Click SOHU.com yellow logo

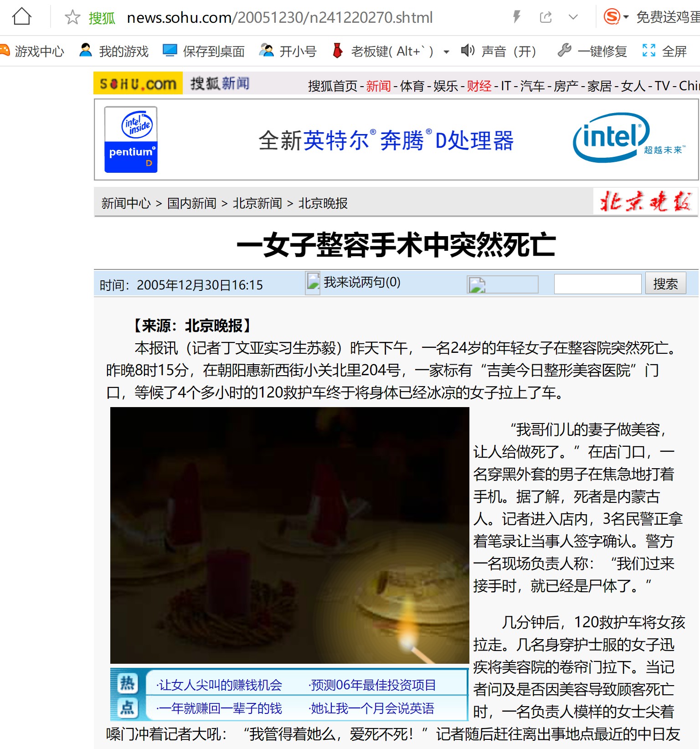pos(138,83)
